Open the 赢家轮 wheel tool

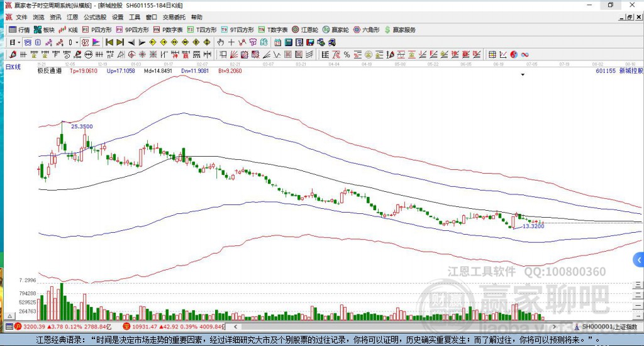[336, 30]
